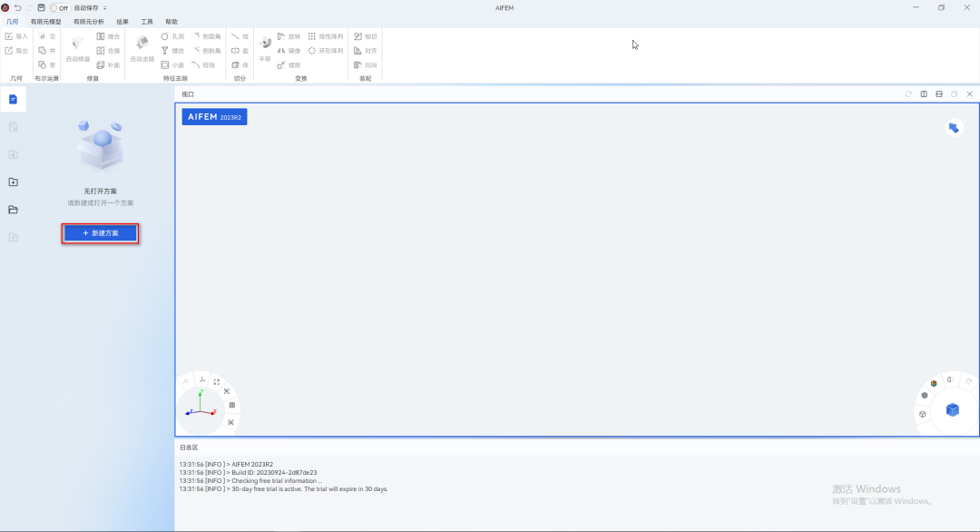Click log line "Build ID: 20230924-2d87de23"
The image size is (980, 532).
click(248, 473)
